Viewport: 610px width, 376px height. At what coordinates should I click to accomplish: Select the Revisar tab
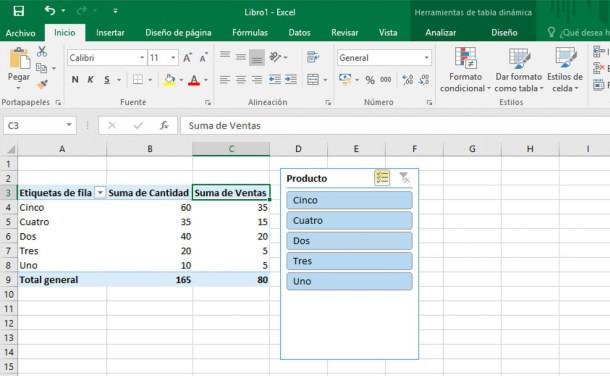click(x=345, y=33)
